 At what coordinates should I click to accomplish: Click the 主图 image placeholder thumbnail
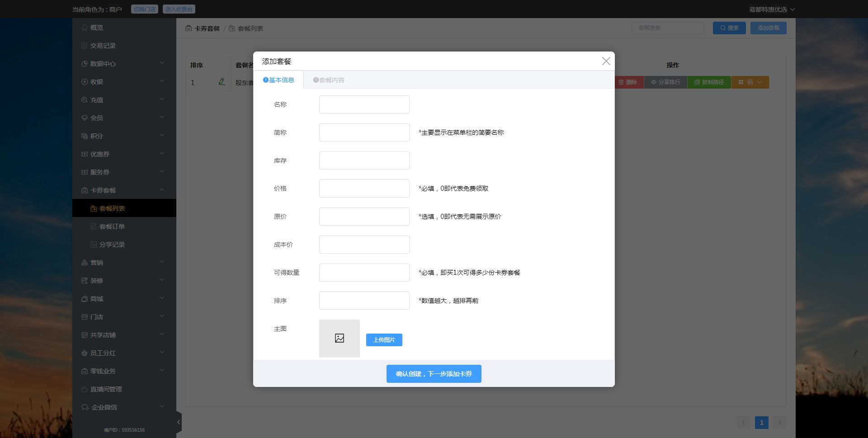(x=340, y=339)
